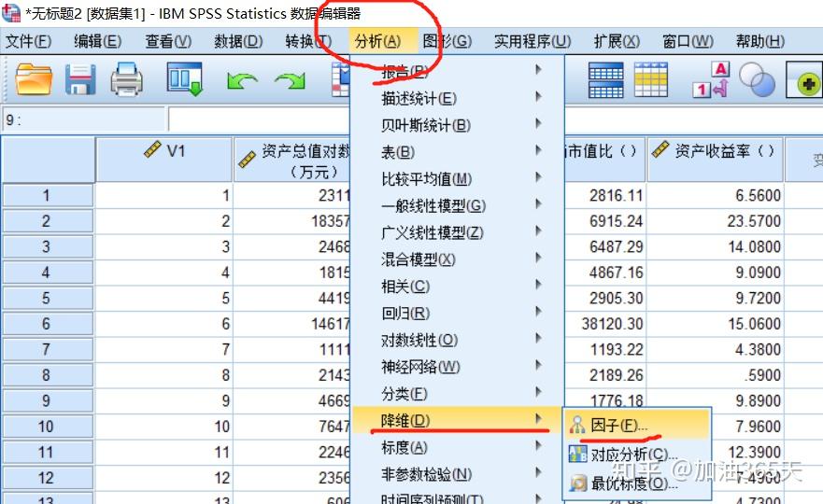Click the cell reference box showing 9 :
This screenshot has width=823, height=504.
84,119
